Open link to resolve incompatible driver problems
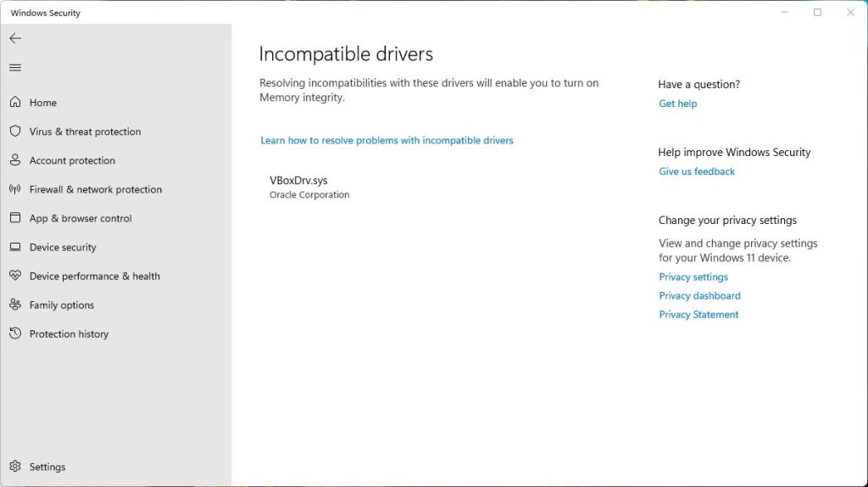868x487 pixels. tap(387, 140)
